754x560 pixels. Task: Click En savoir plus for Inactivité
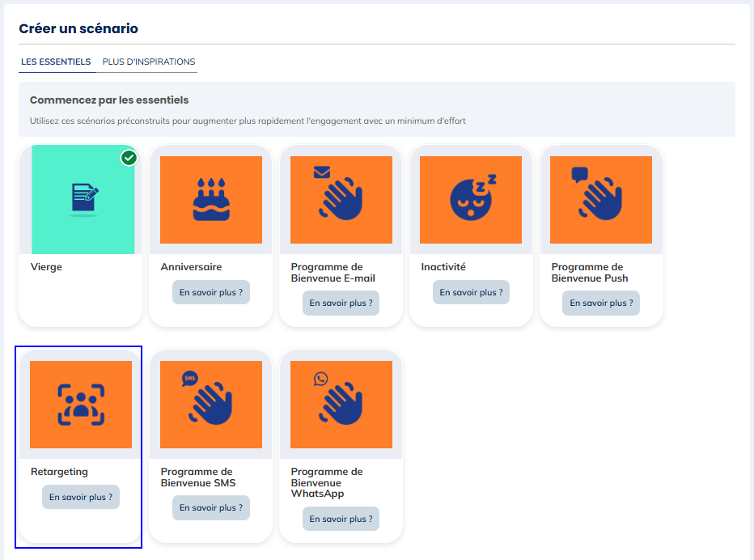tap(471, 292)
